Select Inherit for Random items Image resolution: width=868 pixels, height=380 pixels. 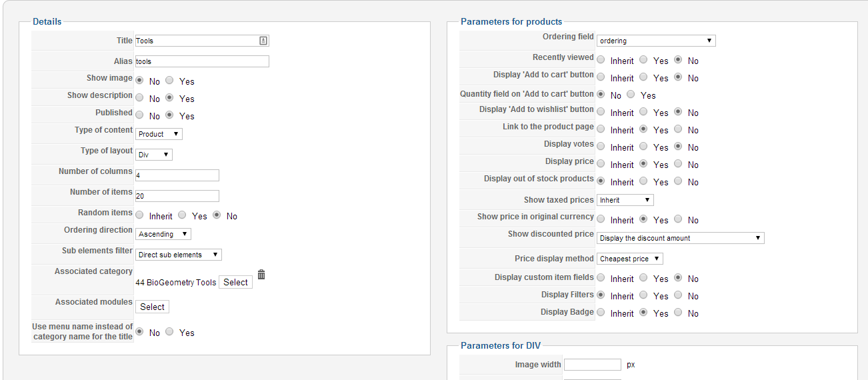[140, 215]
